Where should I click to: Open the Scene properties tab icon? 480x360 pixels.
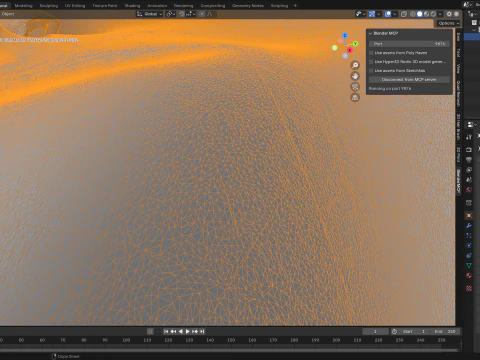click(469, 180)
